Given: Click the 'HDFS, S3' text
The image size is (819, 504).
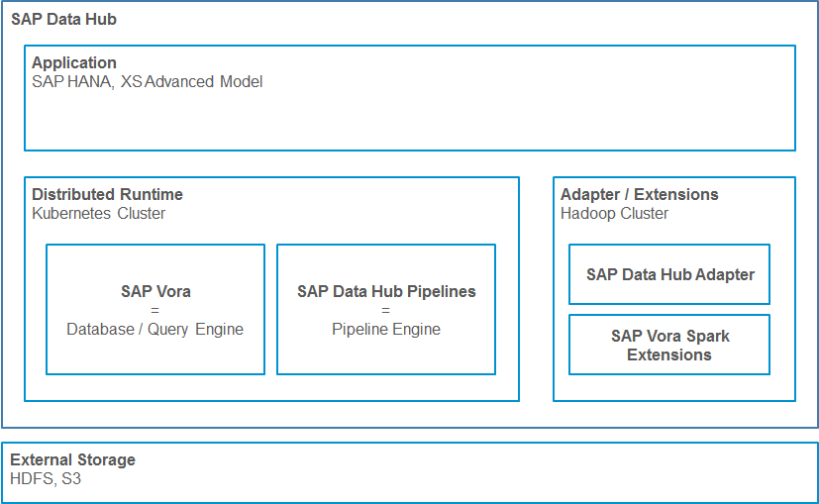Looking at the screenshot, I should [46, 479].
